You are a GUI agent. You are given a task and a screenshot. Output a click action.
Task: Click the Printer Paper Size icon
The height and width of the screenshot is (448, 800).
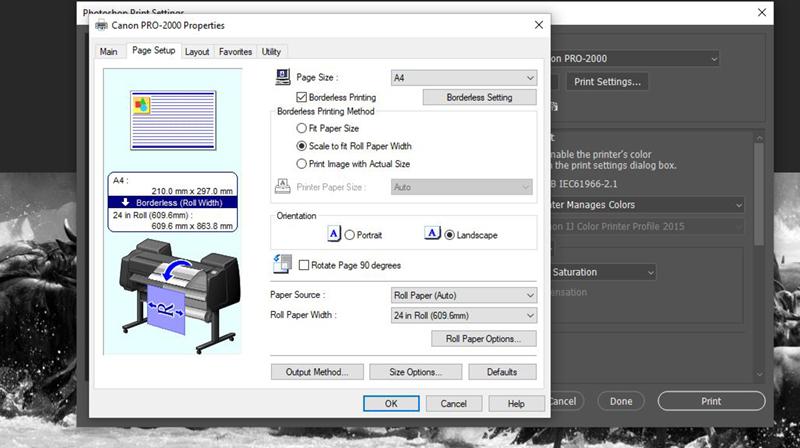pos(282,186)
